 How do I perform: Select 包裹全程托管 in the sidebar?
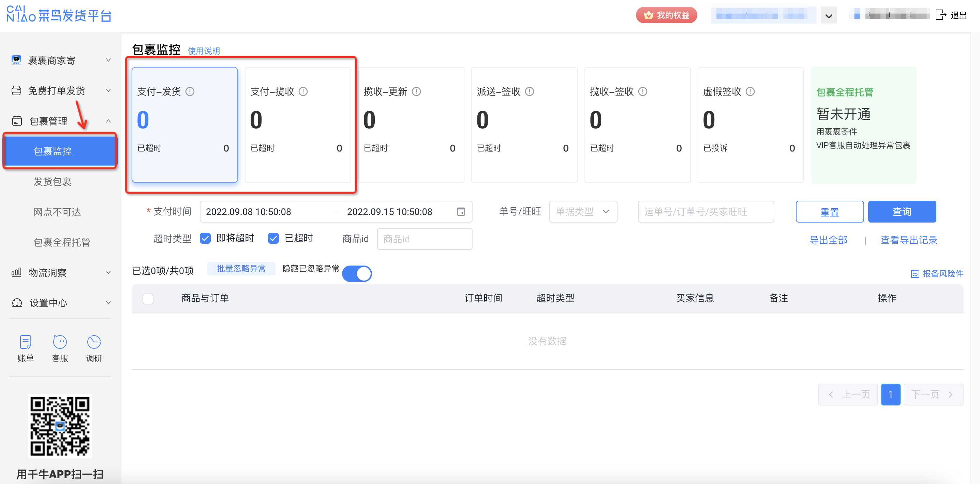62,242
